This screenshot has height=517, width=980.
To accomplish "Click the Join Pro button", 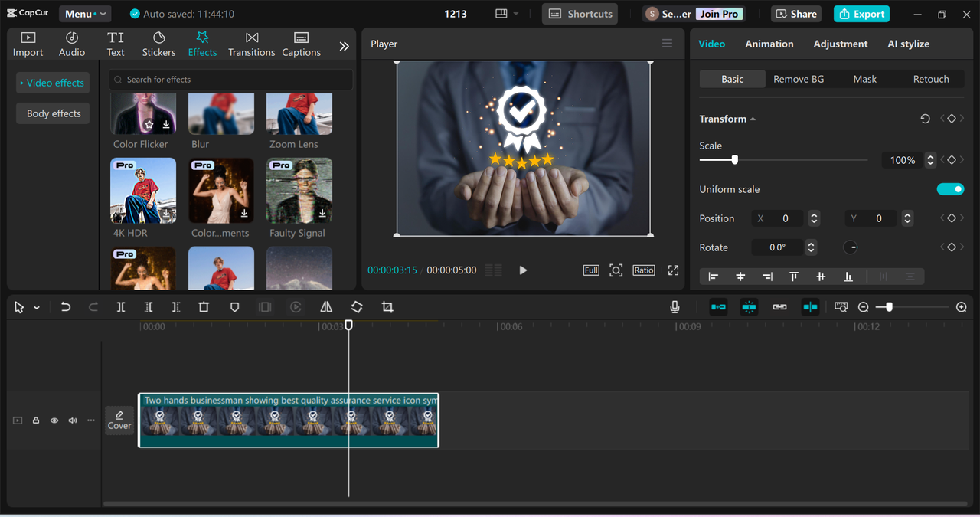I will point(720,14).
